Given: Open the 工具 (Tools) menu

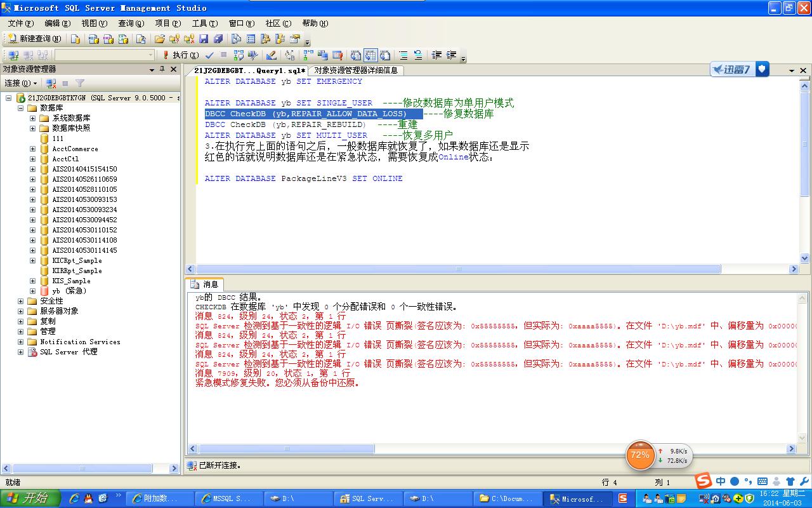Looking at the screenshot, I should pyautogui.click(x=205, y=23).
